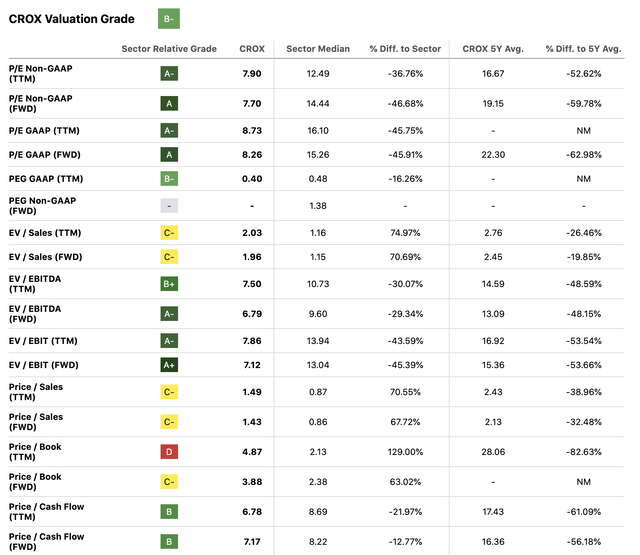
Task: Click the B+ grade badge for EV / EBITDA (TTM)
Action: (x=169, y=284)
